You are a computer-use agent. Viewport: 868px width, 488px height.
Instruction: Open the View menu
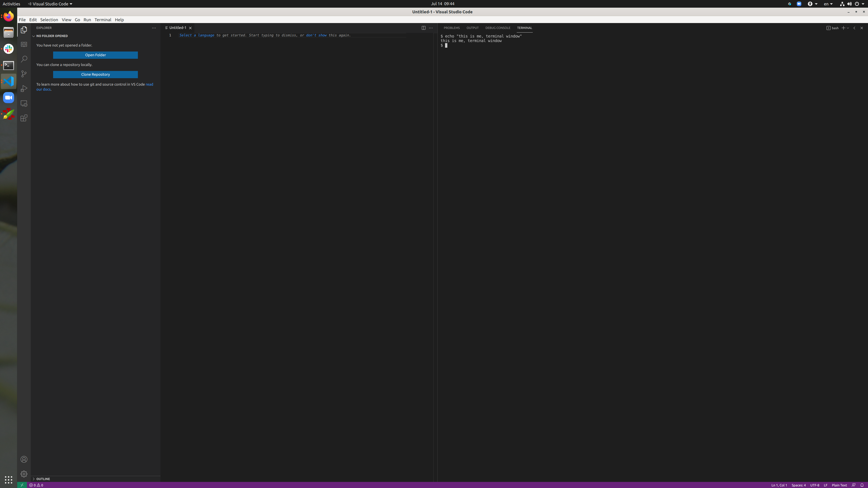point(66,19)
